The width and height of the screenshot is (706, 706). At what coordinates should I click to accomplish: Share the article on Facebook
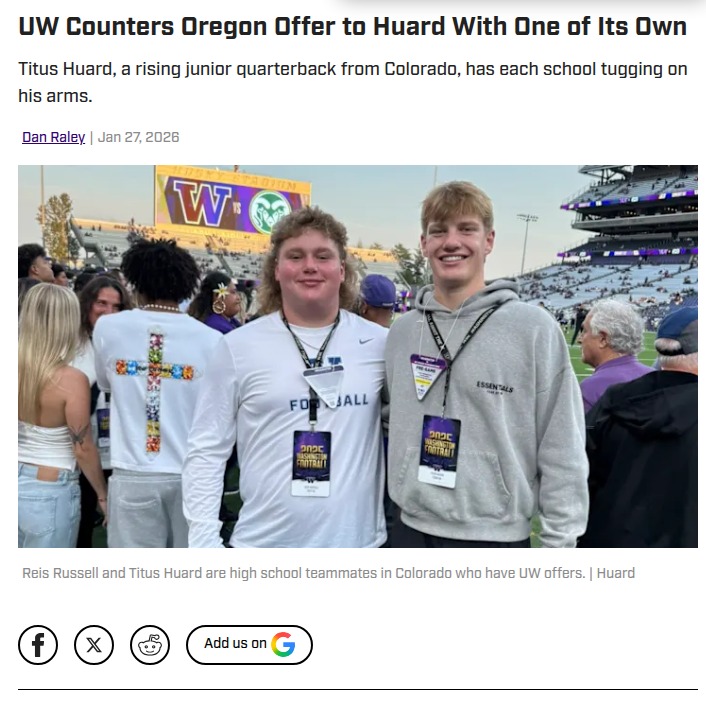pyautogui.click(x=38, y=645)
